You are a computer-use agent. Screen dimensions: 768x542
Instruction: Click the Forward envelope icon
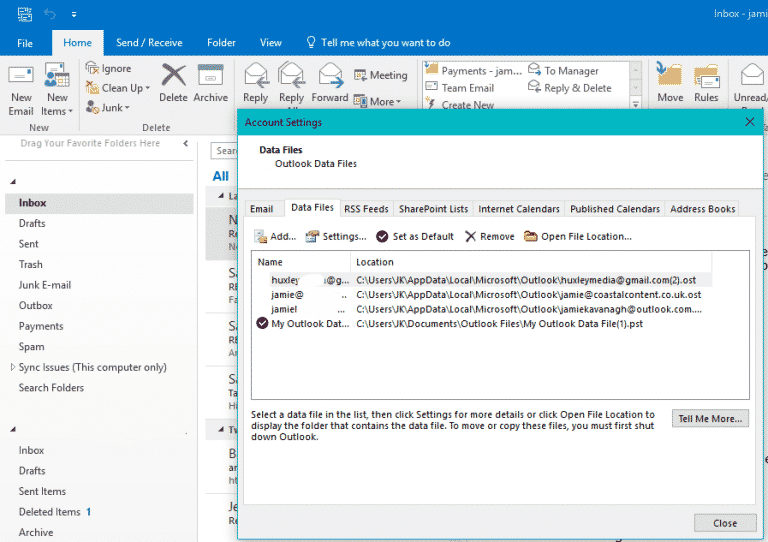click(330, 76)
